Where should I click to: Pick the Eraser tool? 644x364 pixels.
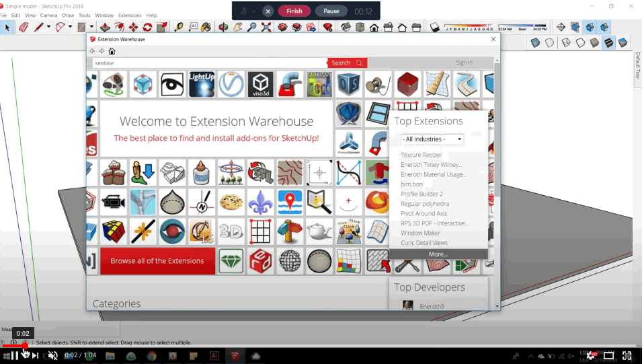click(24, 28)
